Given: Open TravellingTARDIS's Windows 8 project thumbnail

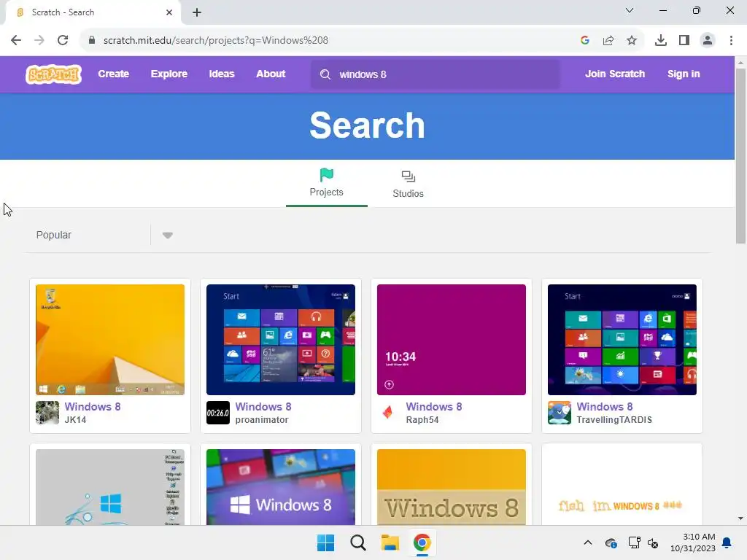Looking at the screenshot, I should [622, 340].
